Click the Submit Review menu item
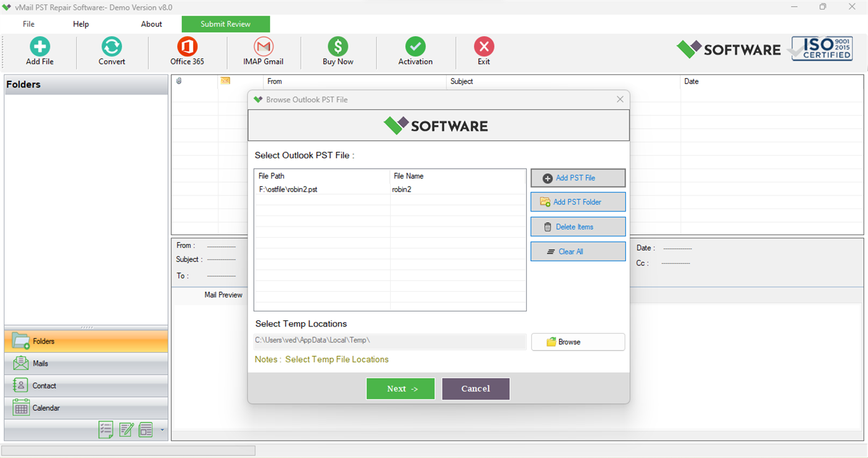The height and width of the screenshot is (458, 868). click(x=225, y=24)
